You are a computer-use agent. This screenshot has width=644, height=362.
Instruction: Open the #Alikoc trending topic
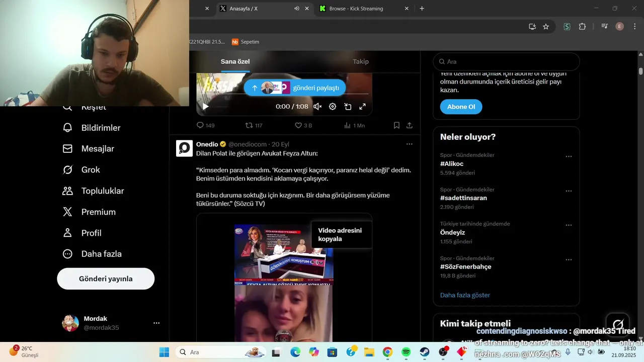(x=452, y=164)
